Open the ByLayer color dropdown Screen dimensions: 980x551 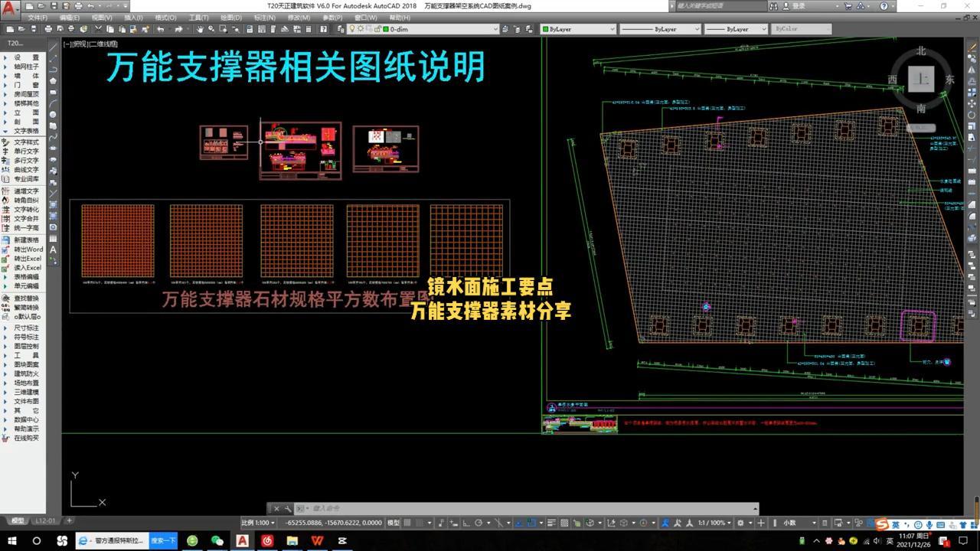(612, 29)
